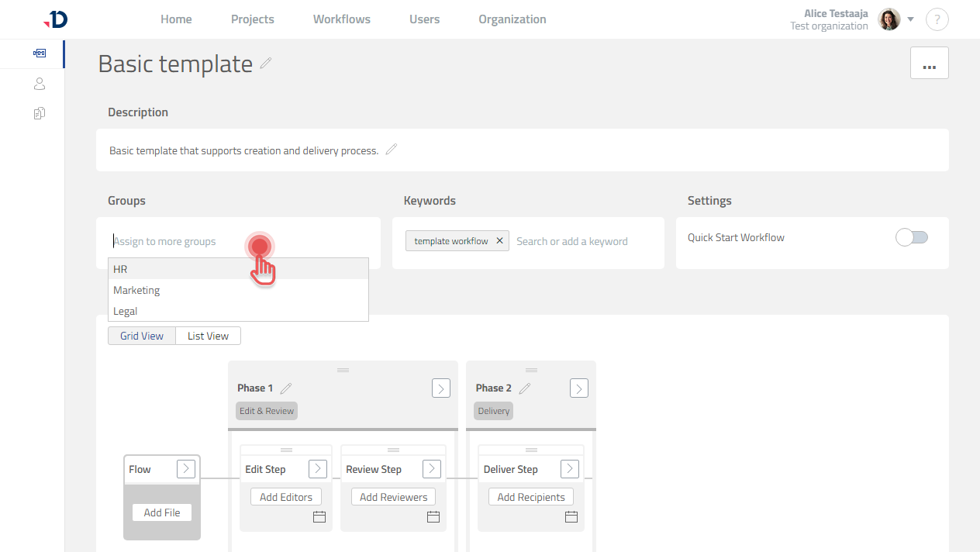Image resolution: width=980 pixels, height=552 pixels.
Task: Expand the Flow card with its chevron
Action: click(x=186, y=468)
